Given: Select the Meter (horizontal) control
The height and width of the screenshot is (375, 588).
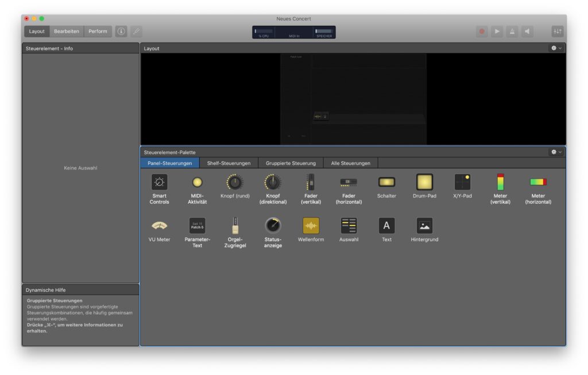Looking at the screenshot, I should pyautogui.click(x=538, y=182).
